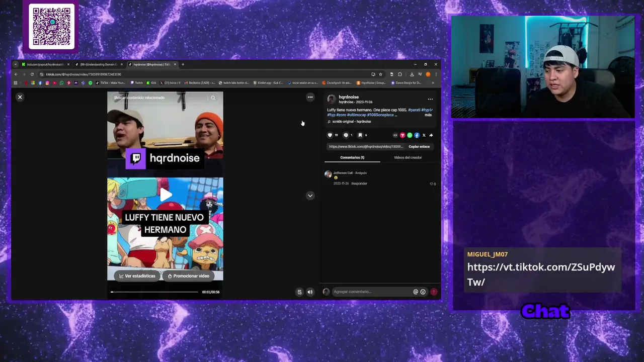The image size is (644, 362).
Task: Expand the description with más
Action: pyautogui.click(x=428, y=115)
